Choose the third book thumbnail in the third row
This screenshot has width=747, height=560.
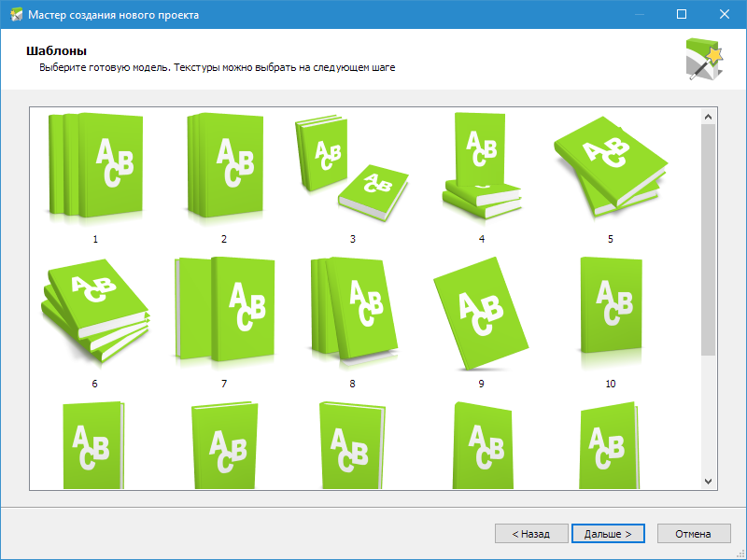tap(352, 445)
